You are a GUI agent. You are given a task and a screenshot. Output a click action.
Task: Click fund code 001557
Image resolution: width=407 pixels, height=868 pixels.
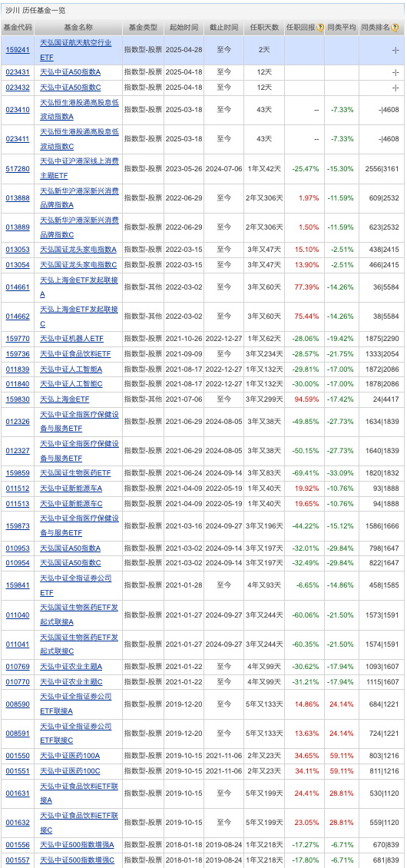[17, 860]
